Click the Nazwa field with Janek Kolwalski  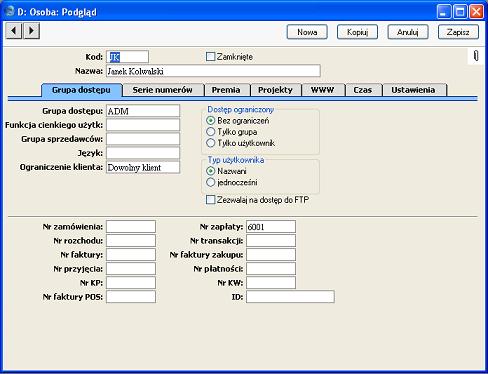point(213,71)
